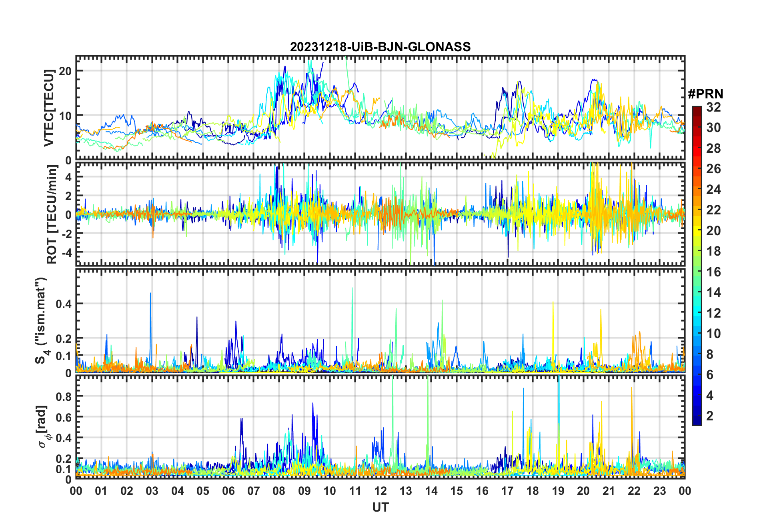The width and height of the screenshot is (761, 532).
Task: Click colorbar tick label 10
Action: tap(713, 334)
